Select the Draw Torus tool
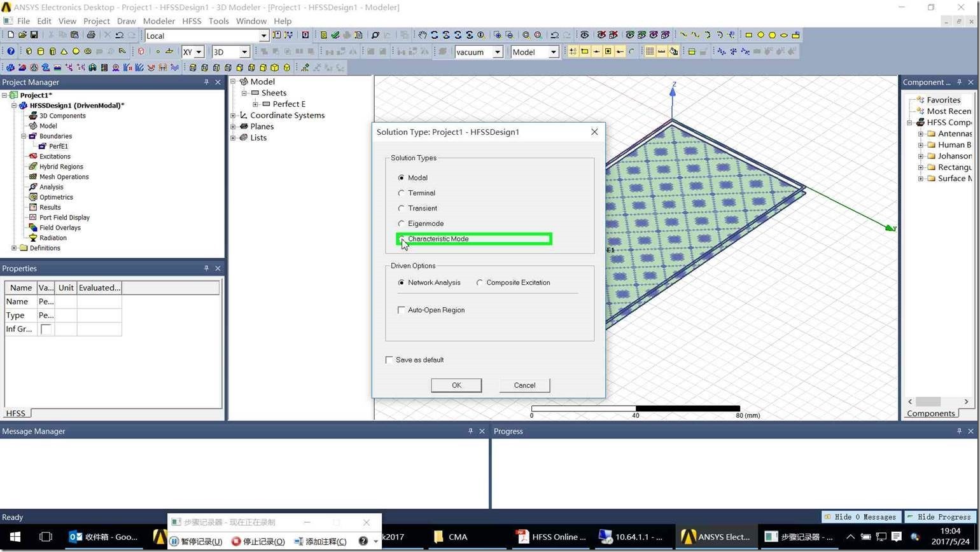This screenshot has width=980, height=552. 88,52
